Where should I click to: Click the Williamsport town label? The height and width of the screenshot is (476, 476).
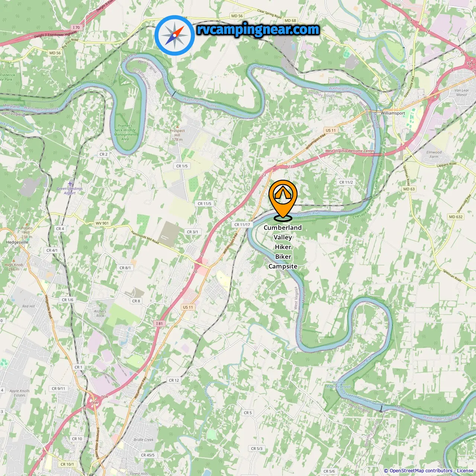point(393,113)
